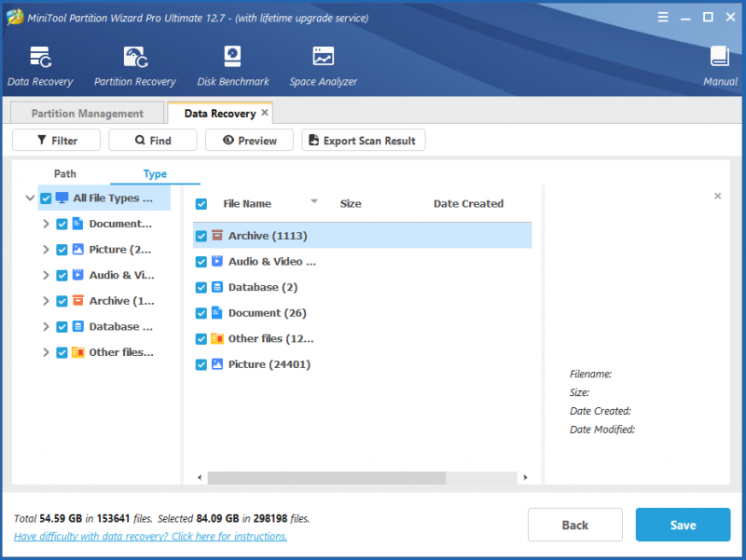Screen dimensions: 746x560
Task: Open the data recovery instructions link
Action: [x=150, y=536]
